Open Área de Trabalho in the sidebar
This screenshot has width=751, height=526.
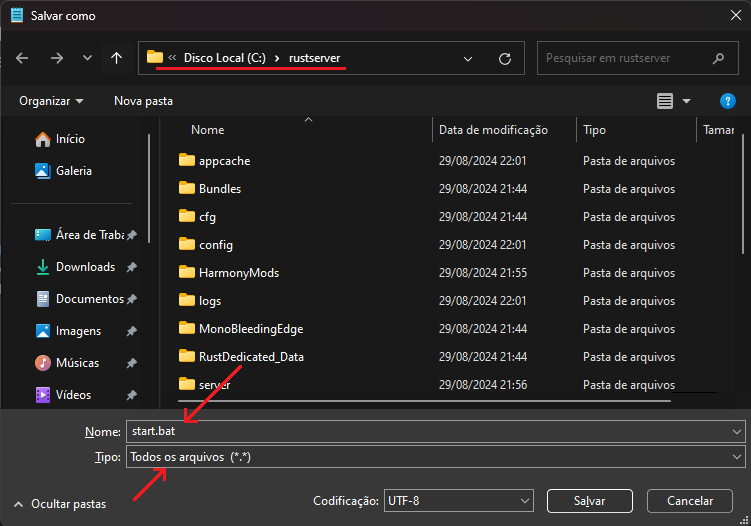pyautogui.click(x=80, y=235)
